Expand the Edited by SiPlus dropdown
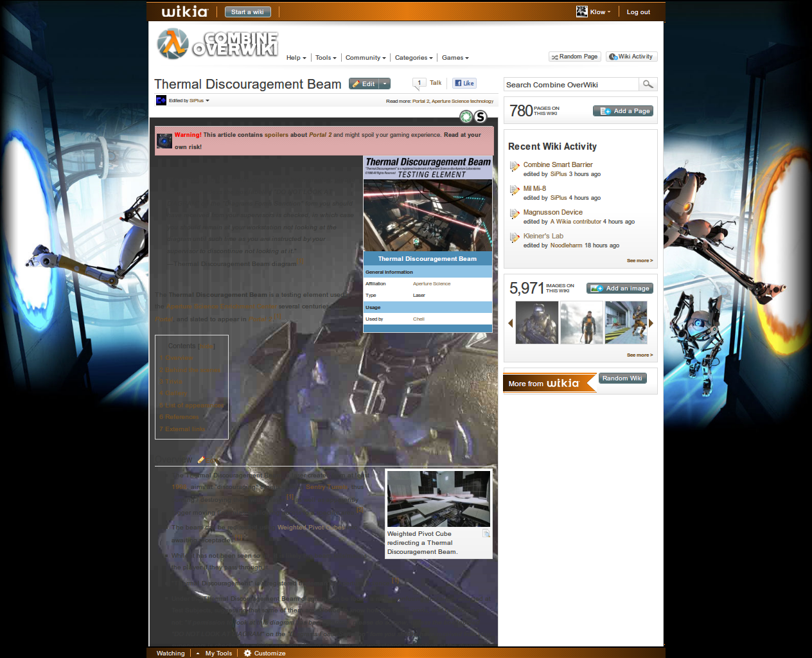This screenshot has width=812, height=658. [190, 100]
